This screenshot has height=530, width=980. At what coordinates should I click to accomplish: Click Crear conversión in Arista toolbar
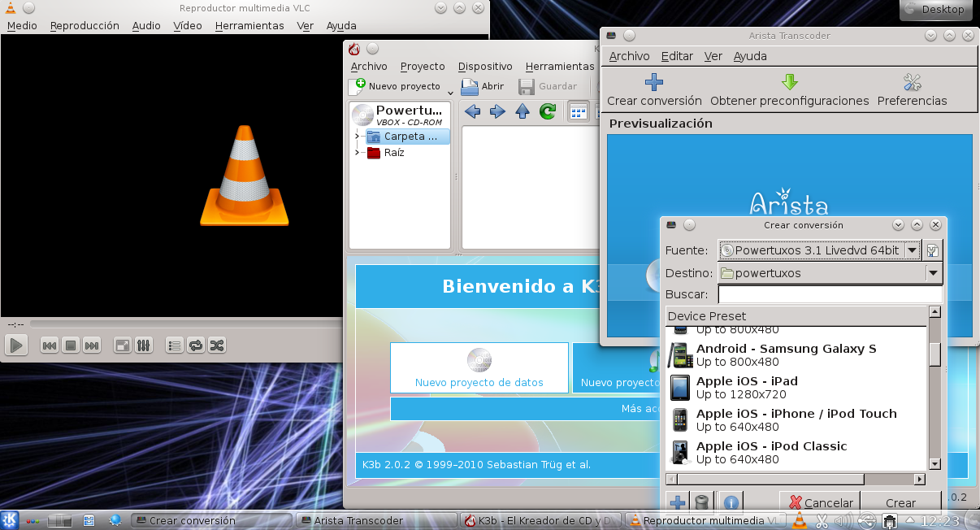tap(654, 90)
